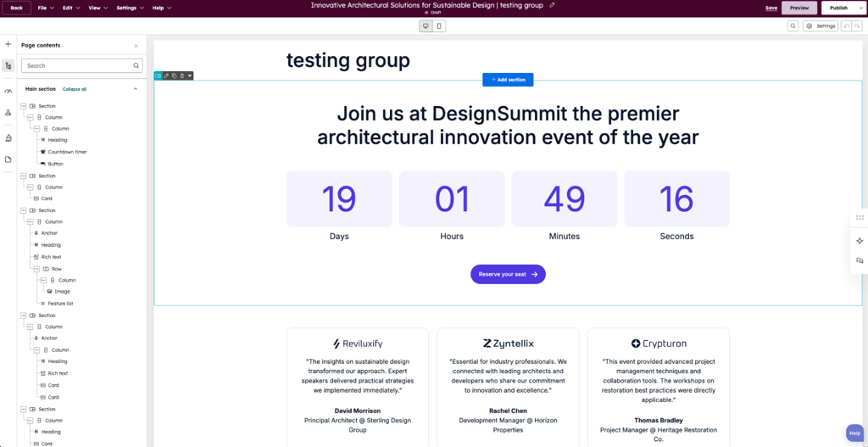Open page Settings with the gear button

(821, 26)
